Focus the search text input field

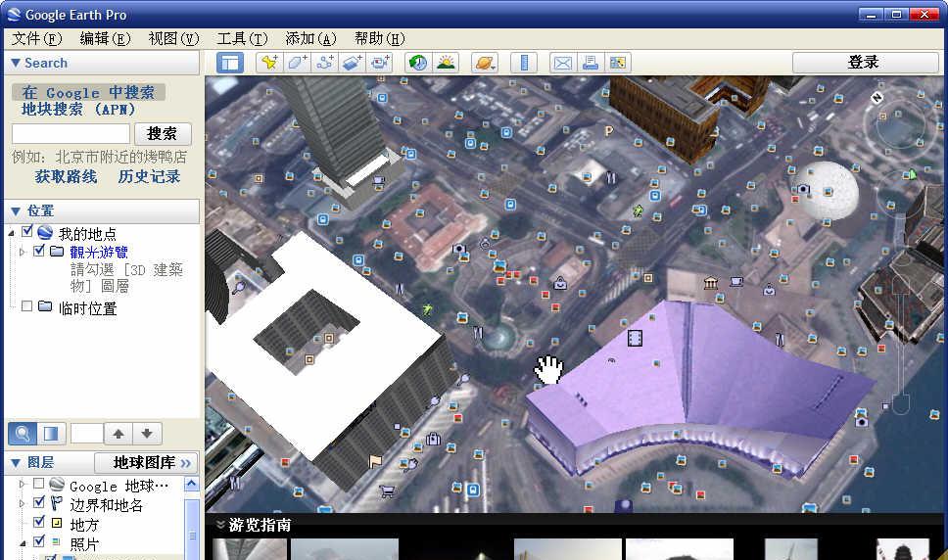(x=71, y=133)
